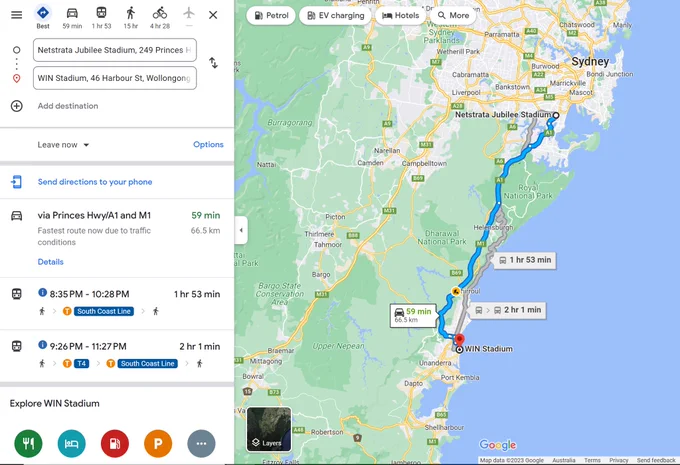
Task: Show petrol stations near destination icon
Action: pos(114,443)
